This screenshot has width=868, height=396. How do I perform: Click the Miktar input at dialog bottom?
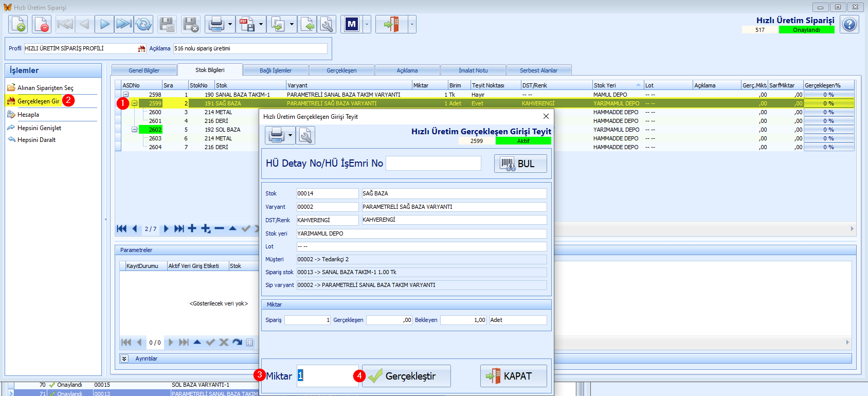(328, 376)
